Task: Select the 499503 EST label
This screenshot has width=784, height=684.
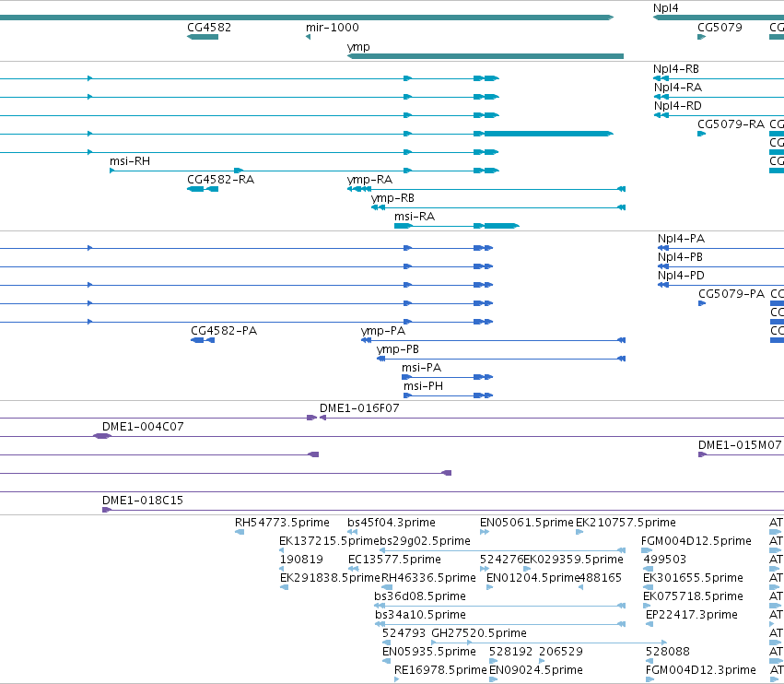Action: (665, 560)
